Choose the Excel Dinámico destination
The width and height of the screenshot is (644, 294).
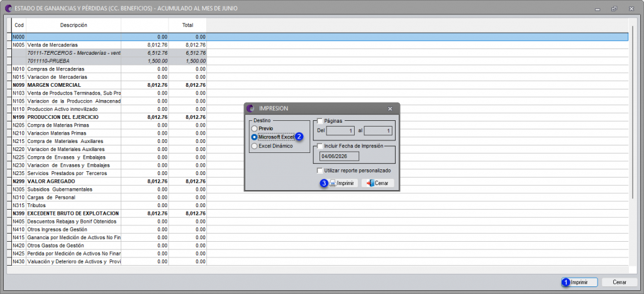273,145
